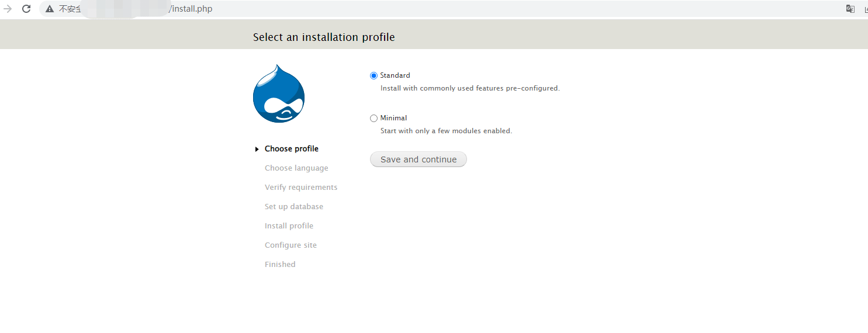Click the Configure site step

pyautogui.click(x=291, y=245)
